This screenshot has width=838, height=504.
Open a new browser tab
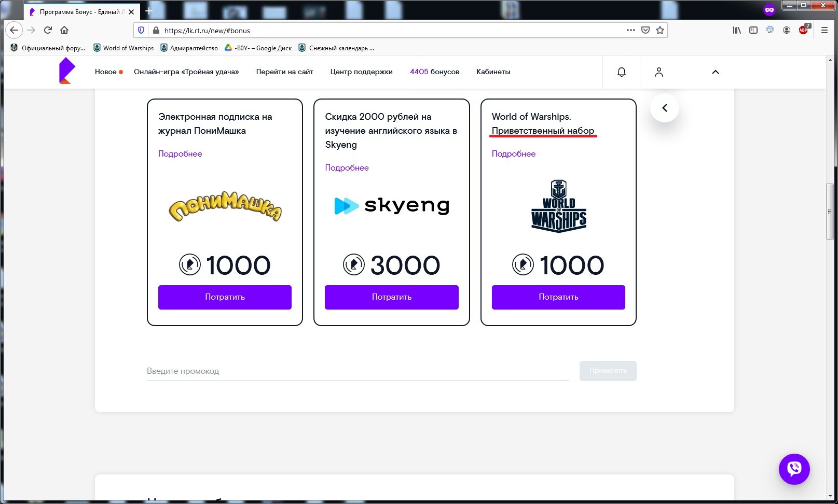(x=148, y=11)
